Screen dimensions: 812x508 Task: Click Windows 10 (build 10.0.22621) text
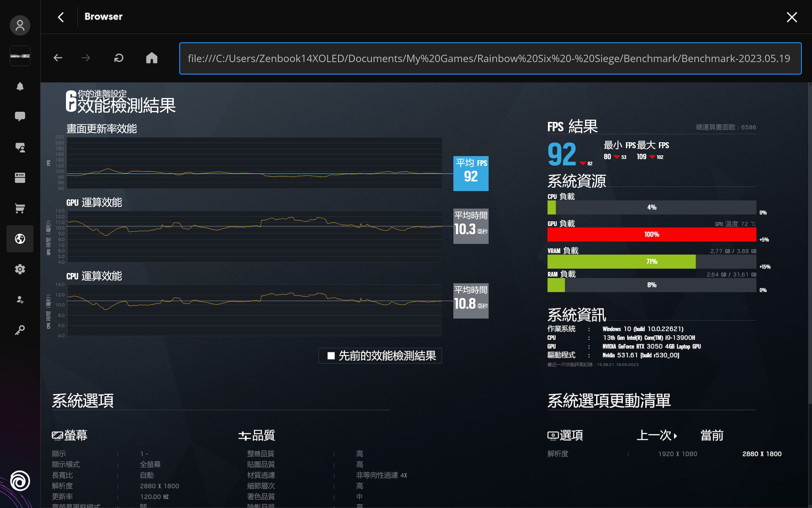pos(643,329)
